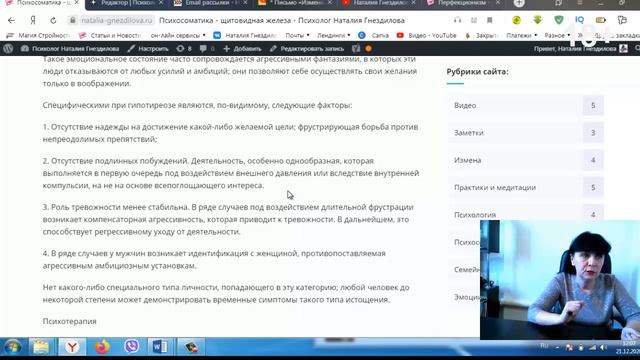Bookmark this page with the bookmark icon

click(489, 20)
